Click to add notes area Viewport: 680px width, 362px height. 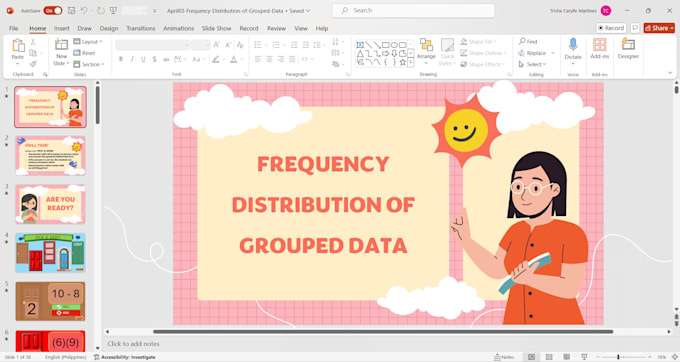(134, 344)
